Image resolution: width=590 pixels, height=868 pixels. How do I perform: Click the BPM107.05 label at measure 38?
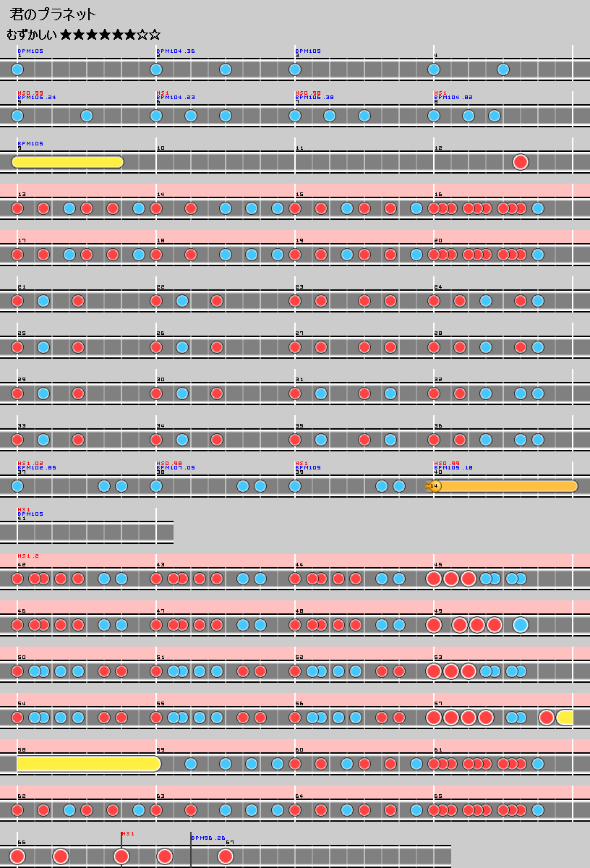pyautogui.click(x=176, y=468)
